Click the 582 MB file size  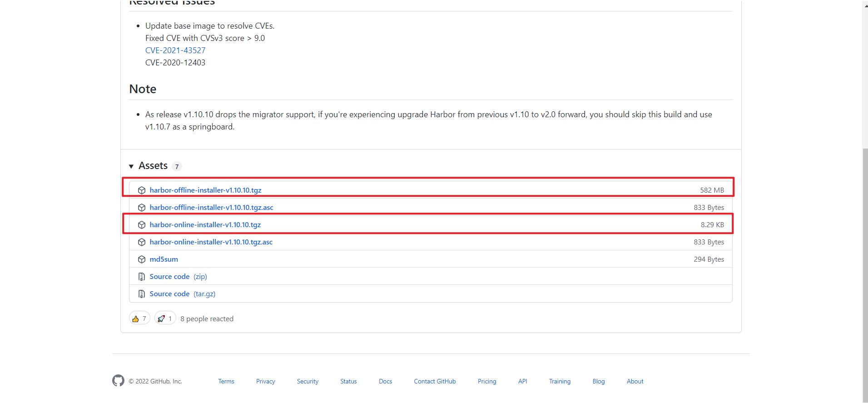(x=712, y=190)
